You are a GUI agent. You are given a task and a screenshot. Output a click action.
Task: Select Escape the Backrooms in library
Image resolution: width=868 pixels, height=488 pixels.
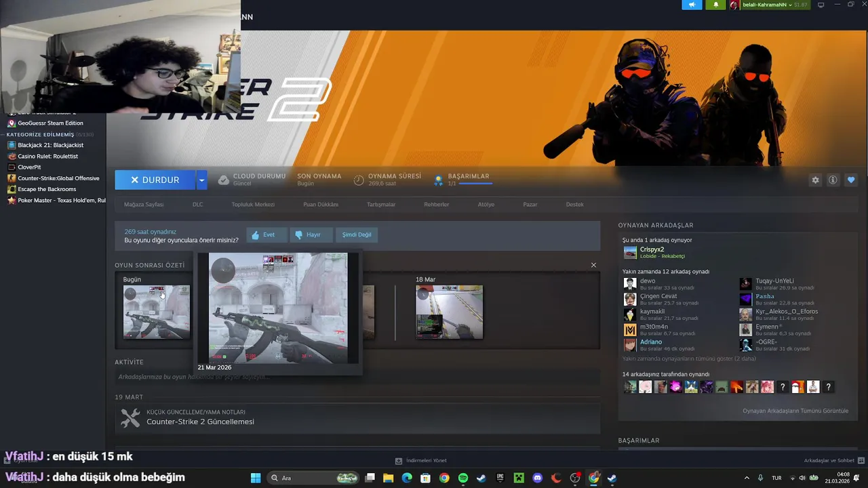(47, 189)
